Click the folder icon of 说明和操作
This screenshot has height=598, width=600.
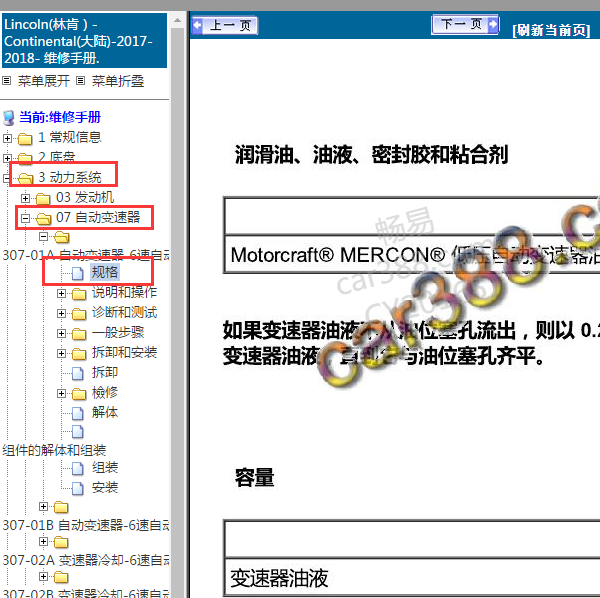click(79, 294)
